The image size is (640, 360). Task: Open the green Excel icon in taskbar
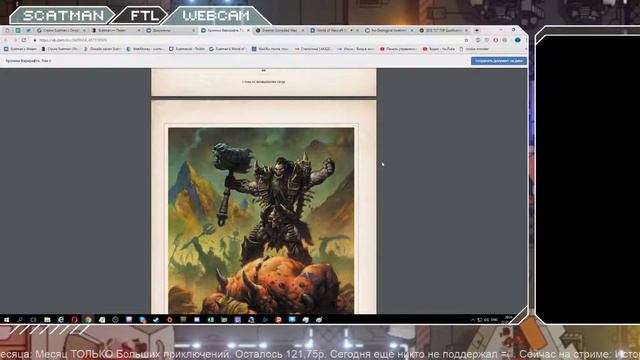tap(211, 320)
